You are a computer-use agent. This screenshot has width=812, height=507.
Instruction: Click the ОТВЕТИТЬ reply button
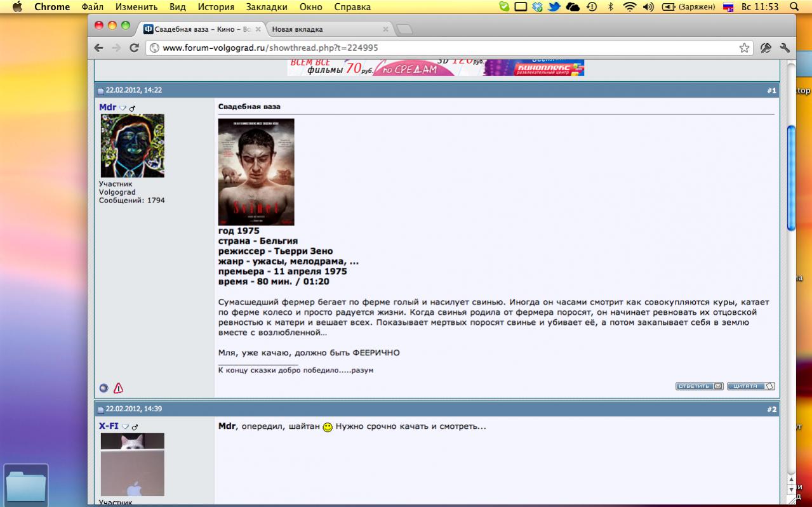coord(700,386)
